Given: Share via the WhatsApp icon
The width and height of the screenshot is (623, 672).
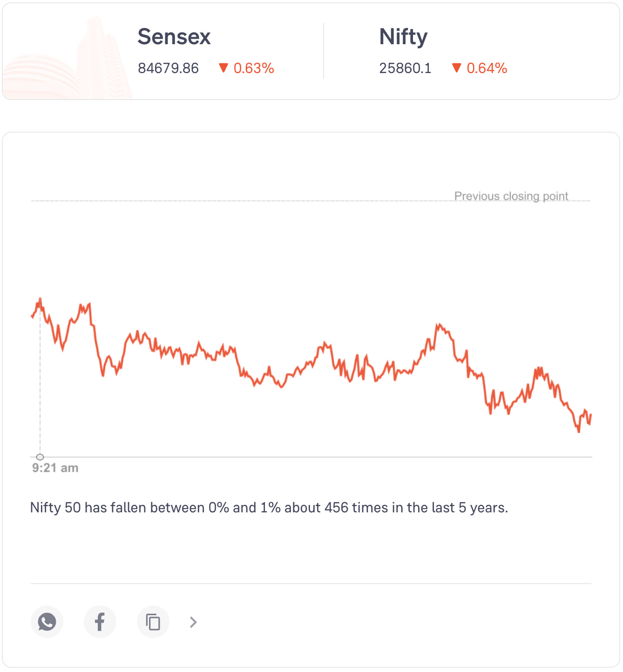Looking at the screenshot, I should coord(47,622).
